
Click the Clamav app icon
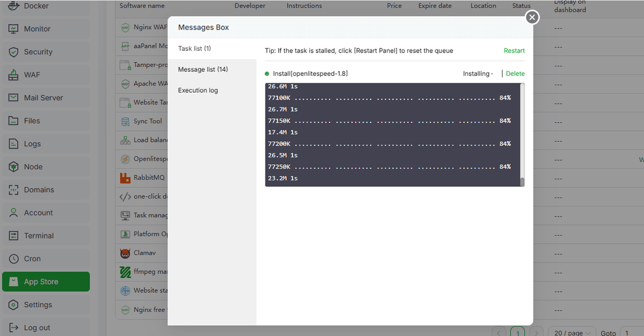[x=125, y=253]
